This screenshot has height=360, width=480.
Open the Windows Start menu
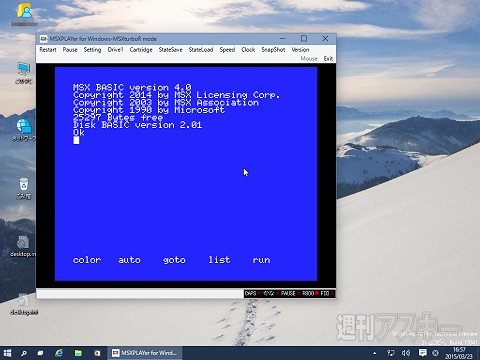point(7,353)
